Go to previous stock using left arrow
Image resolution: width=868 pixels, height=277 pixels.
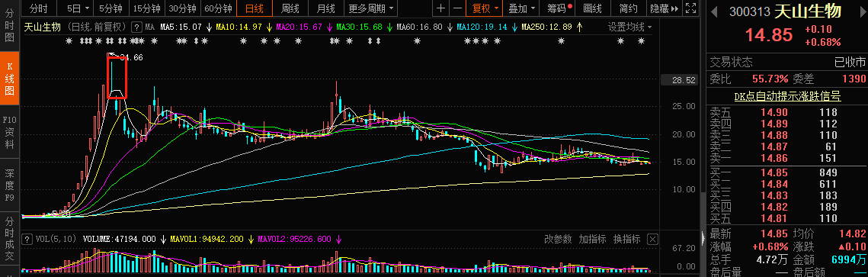coord(714,11)
